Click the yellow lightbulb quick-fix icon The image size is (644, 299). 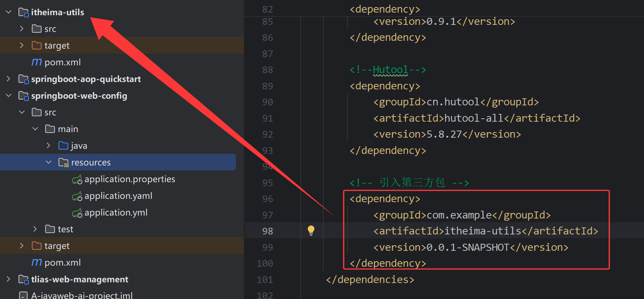(x=311, y=230)
